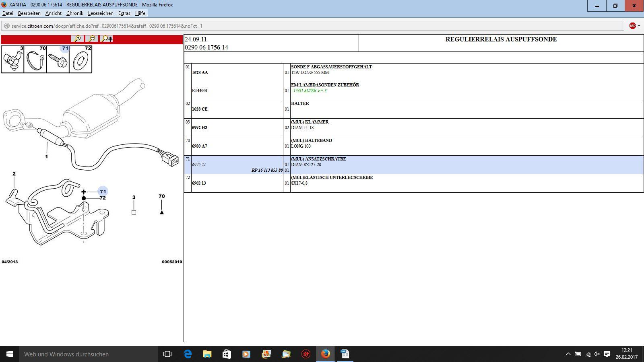Open the document editor taskbar icon
Image resolution: width=644 pixels, height=362 pixels.
[x=345, y=354]
